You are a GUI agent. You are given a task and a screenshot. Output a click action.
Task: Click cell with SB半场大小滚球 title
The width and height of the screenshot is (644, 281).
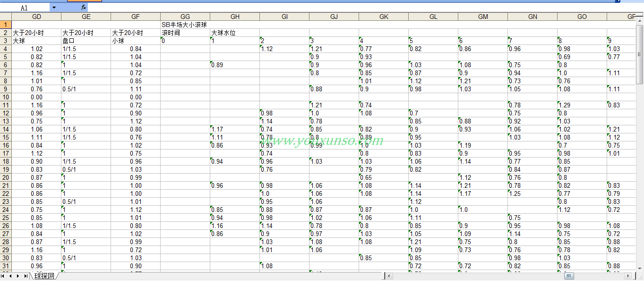(184, 25)
